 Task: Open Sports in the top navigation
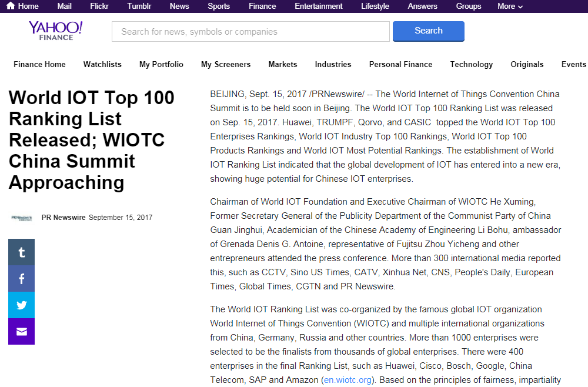tap(219, 6)
